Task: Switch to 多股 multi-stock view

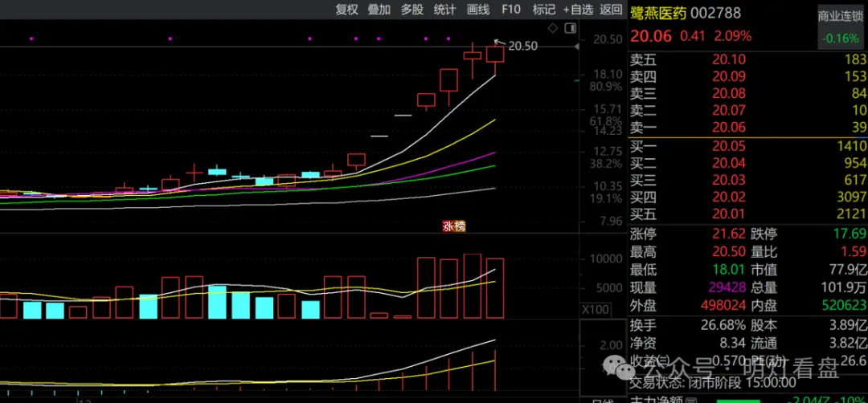Action: click(x=412, y=10)
